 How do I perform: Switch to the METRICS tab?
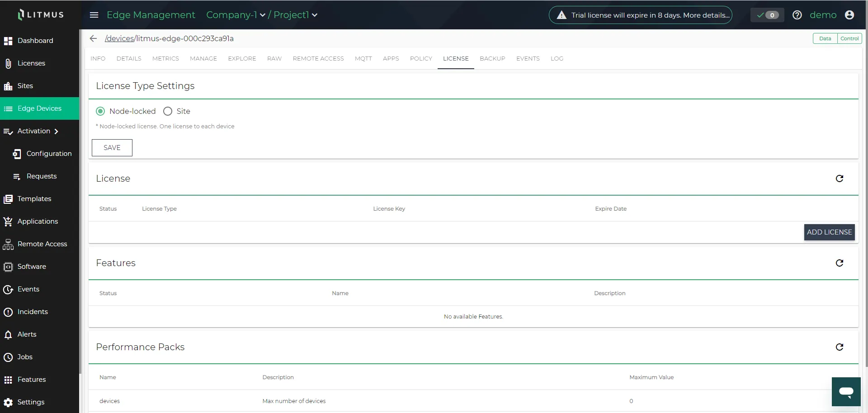[x=165, y=59]
